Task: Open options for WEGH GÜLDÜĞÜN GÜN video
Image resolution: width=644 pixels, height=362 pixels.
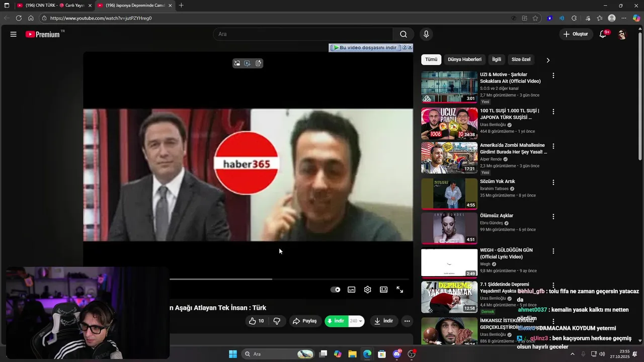Action: pyautogui.click(x=553, y=251)
